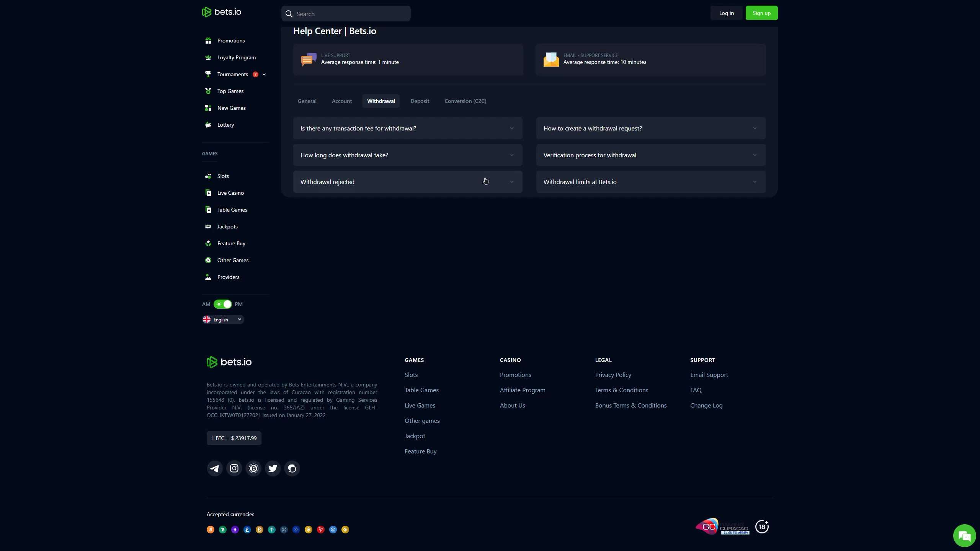
Task: View game Providers list
Action: point(228,277)
